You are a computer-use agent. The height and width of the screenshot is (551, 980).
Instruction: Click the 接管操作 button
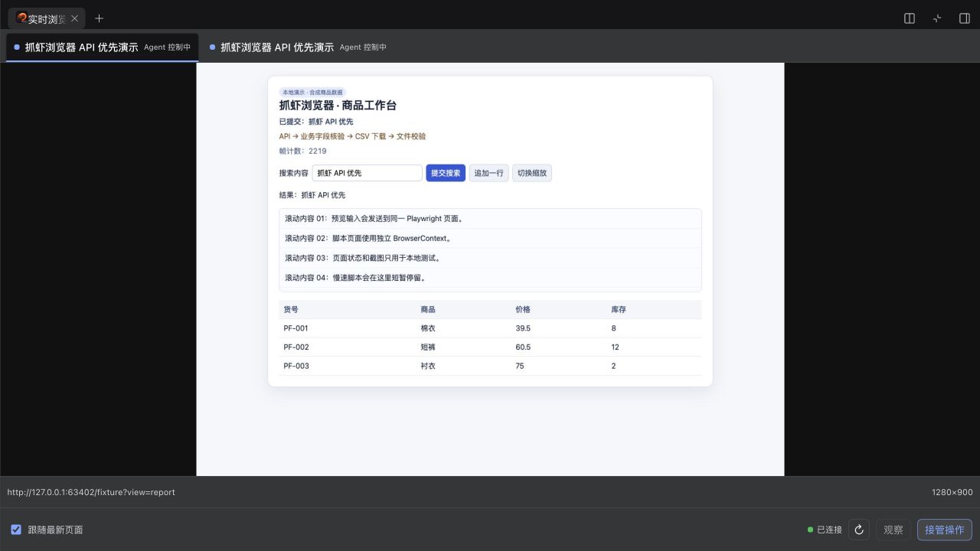(x=945, y=530)
